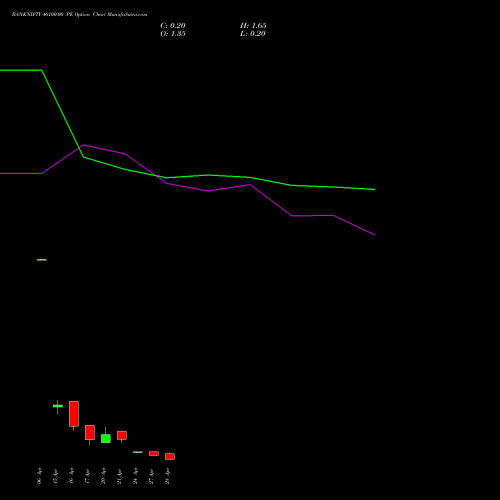Click the last red candle above 28 Apr
500x500 pixels.
(170, 456)
